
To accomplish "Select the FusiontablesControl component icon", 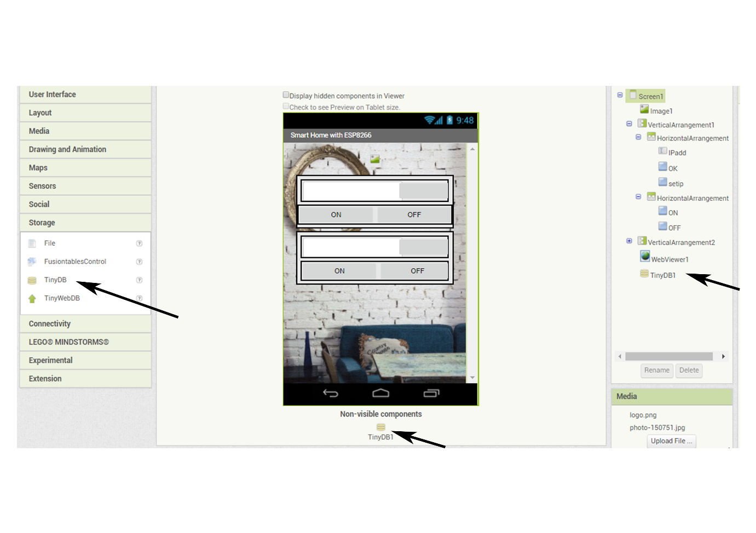I will click(x=32, y=262).
